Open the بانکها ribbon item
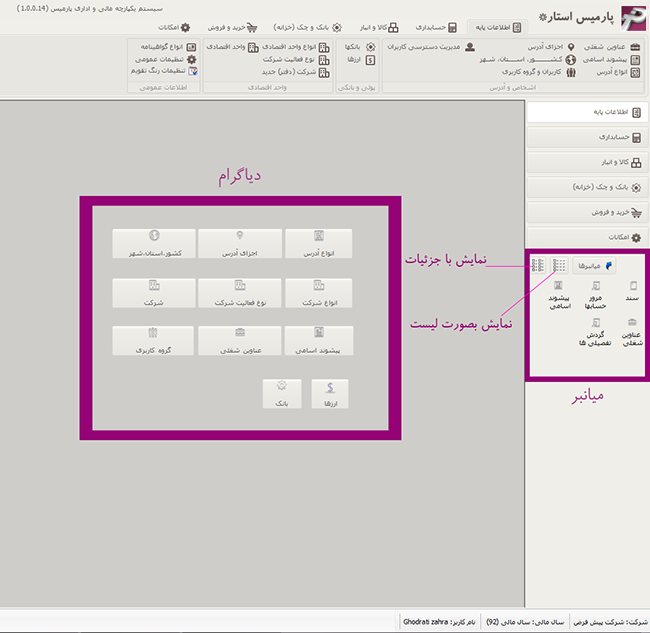This screenshot has height=633, width=650. [360, 47]
